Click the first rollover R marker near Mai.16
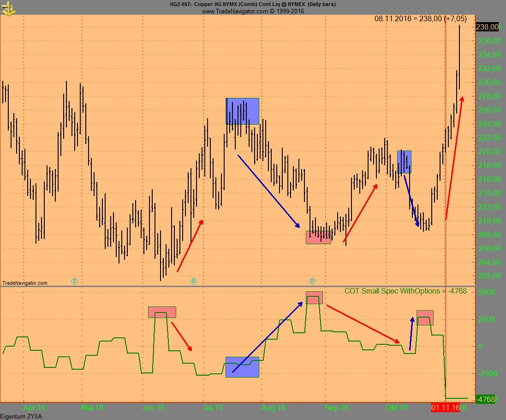The image size is (506, 420). pyautogui.click(x=74, y=281)
